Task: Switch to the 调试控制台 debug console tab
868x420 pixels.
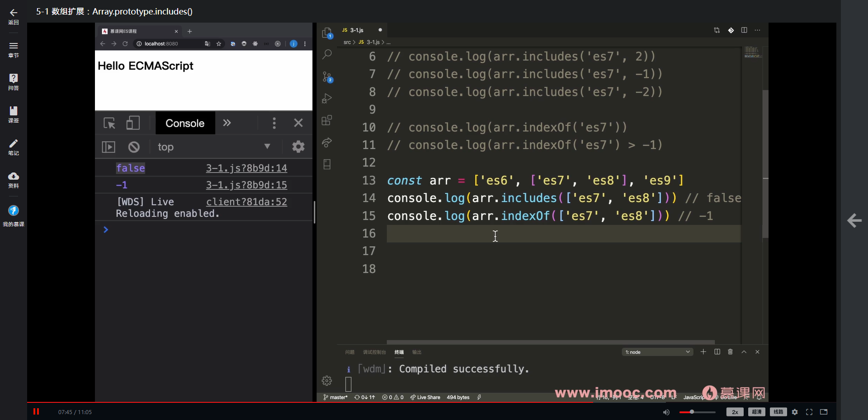Action: tap(374, 352)
